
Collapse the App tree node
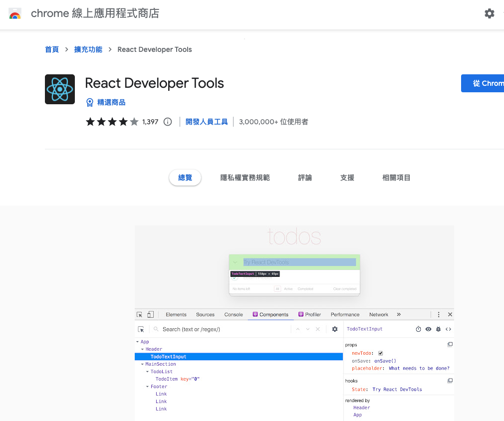[x=138, y=342]
